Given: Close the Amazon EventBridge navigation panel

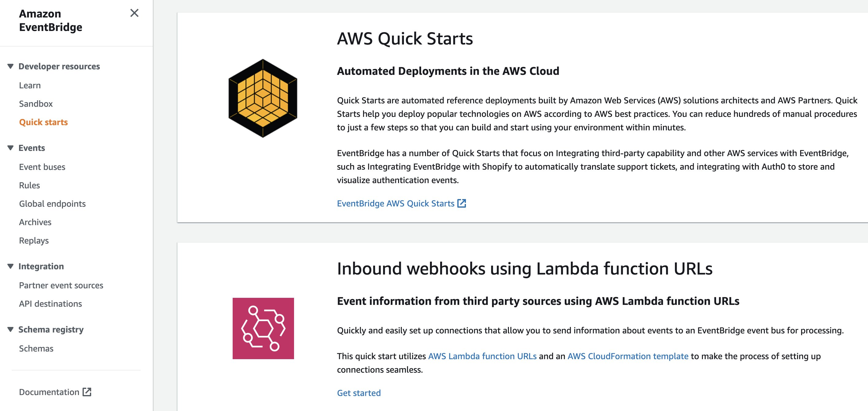Looking at the screenshot, I should pyautogui.click(x=134, y=13).
